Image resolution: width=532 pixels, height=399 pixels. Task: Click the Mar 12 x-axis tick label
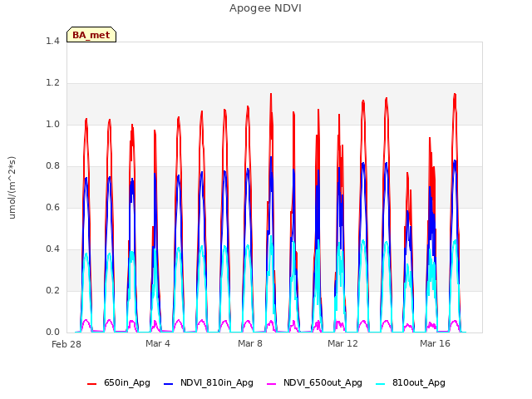pos(342,343)
